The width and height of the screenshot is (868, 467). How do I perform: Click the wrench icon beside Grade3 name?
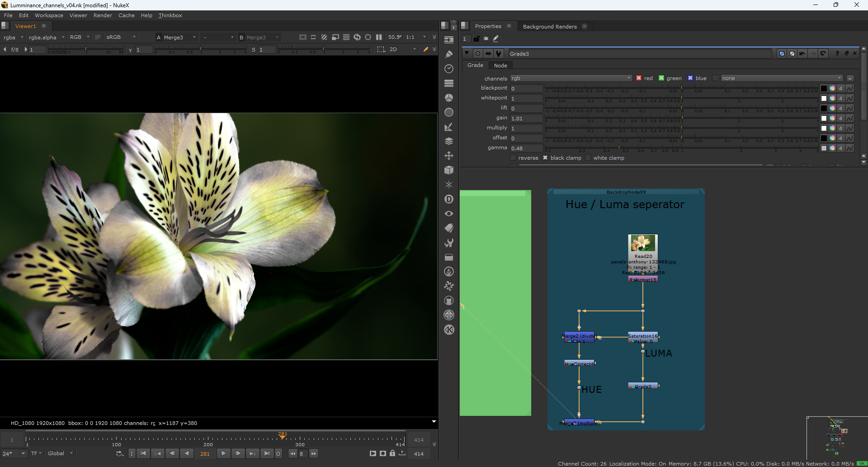coord(499,53)
